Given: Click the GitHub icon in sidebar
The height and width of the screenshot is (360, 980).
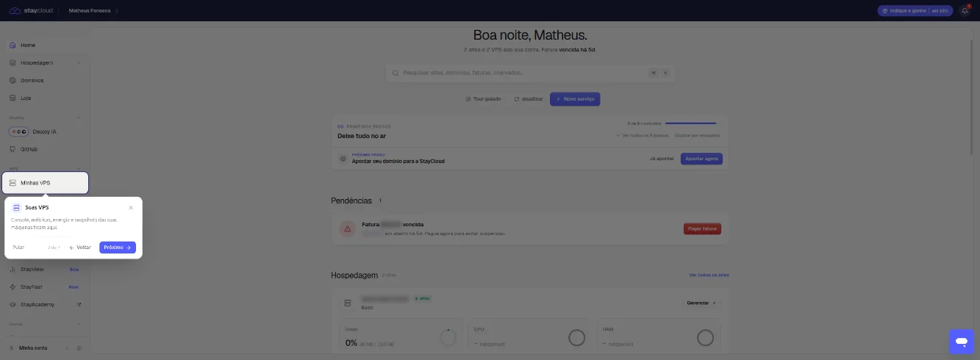Looking at the screenshot, I should (x=12, y=149).
